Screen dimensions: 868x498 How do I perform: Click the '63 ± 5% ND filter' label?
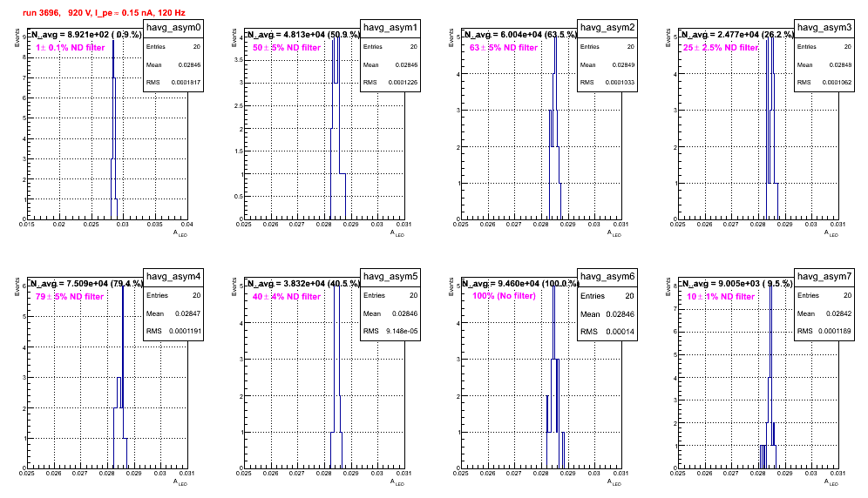coord(504,48)
